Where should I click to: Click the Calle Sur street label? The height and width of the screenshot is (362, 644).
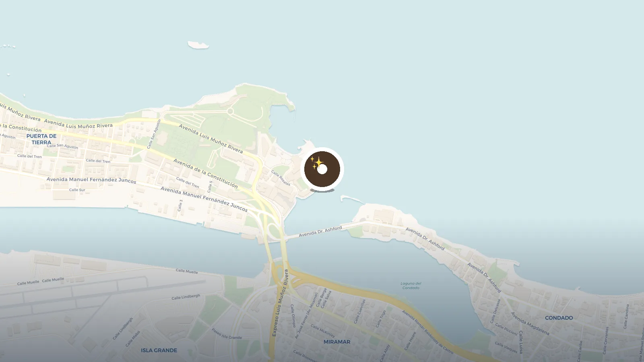click(x=77, y=190)
